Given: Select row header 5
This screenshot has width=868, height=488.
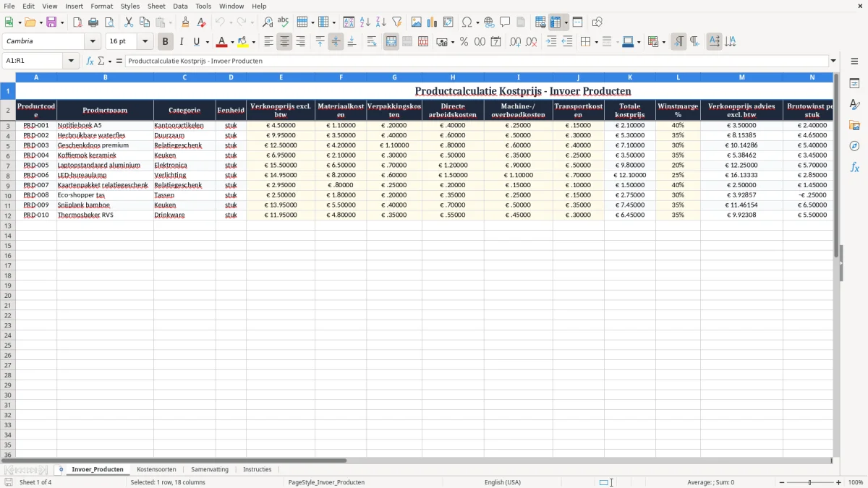Looking at the screenshot, I should tap(8, 145).
